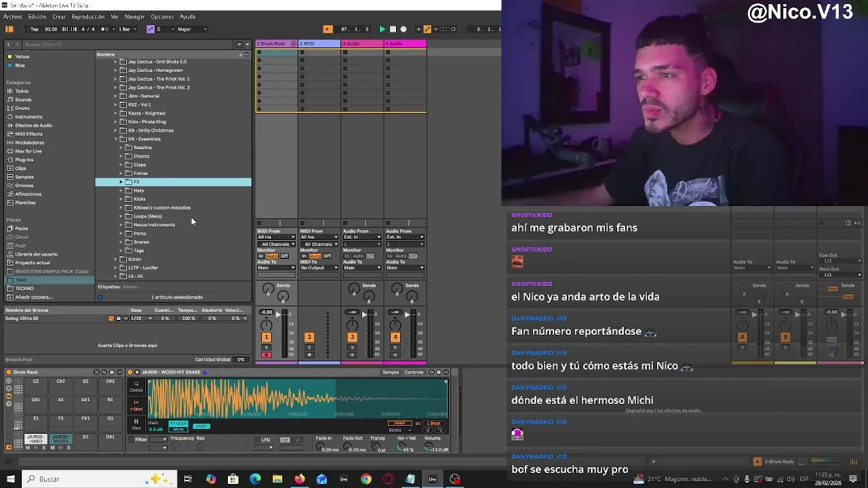Select the Blue color tag filter

pyautogui.click(x=20, y=66)
